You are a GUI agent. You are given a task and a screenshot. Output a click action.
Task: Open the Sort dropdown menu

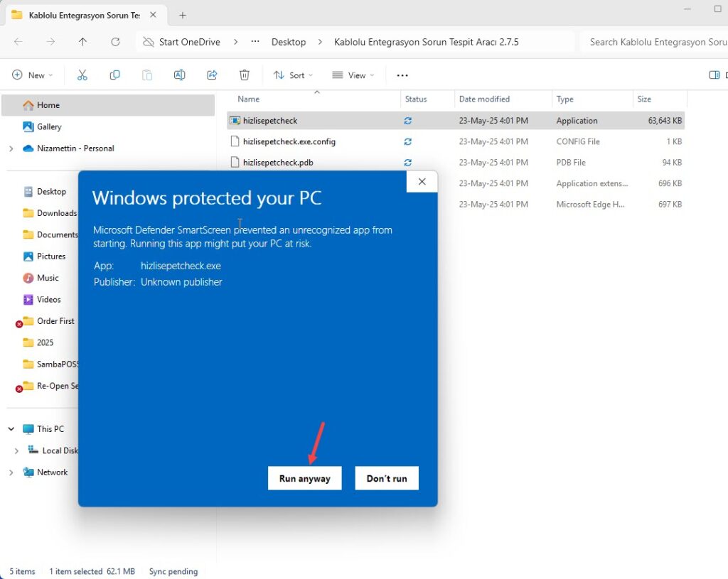(293, 75)
